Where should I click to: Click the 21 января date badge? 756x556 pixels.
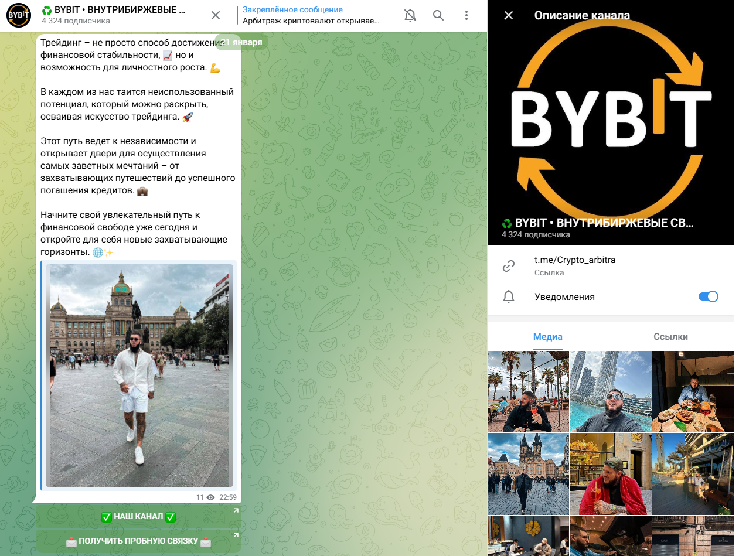point(242,42)
